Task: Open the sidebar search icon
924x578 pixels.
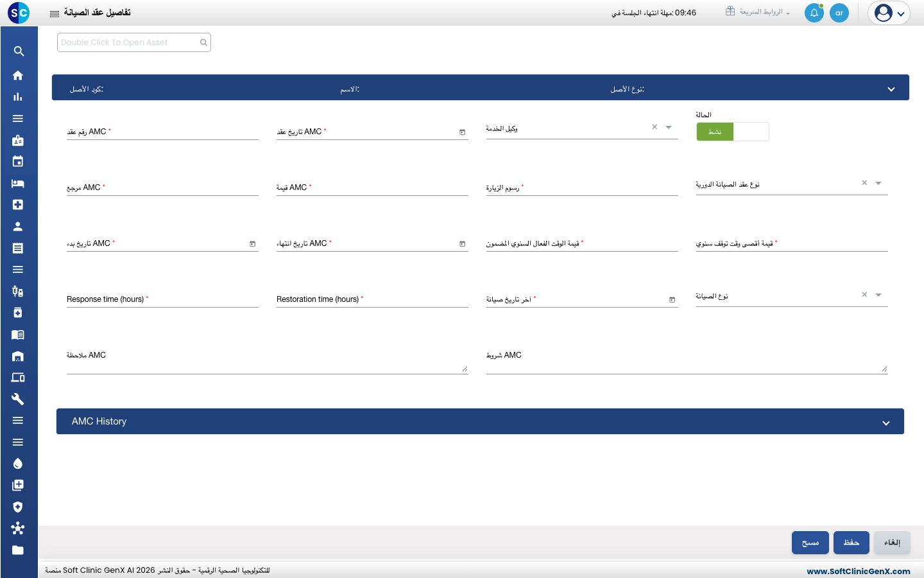Action: (x=19, y=51)
